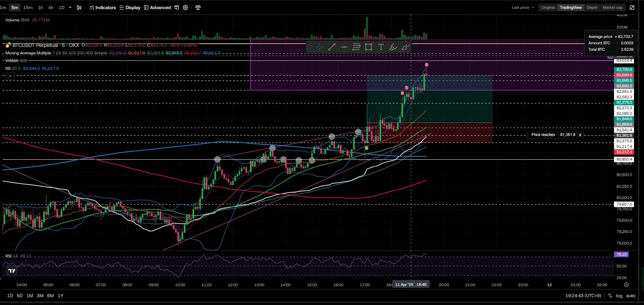The width and height of the screenshot is (644, 305).
Task: Toggle auto scale mode
Action: point(631,296)
